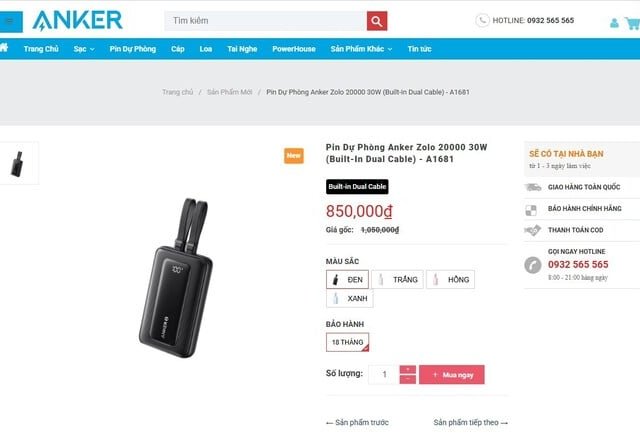Screen dimensions: 640x438
Task: Expand the Sản Phẩm Khác dropdown
Action: point(361,49)
